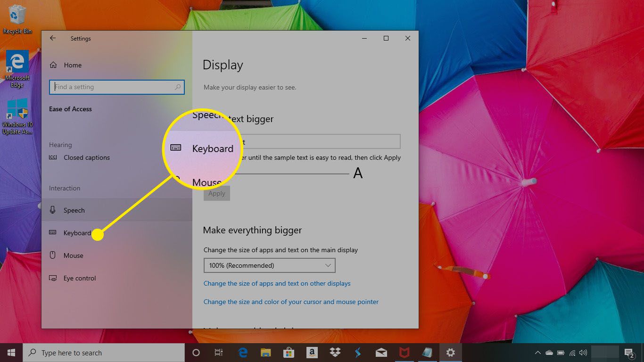Launch Edge from the taskbar

point(243,353)
